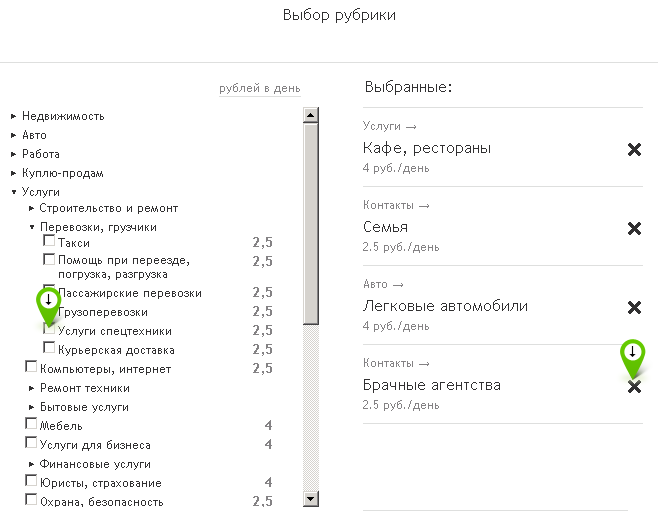Image resolution: width=658 pixels, height=514 pixels.
Task: Tick the Курьерская доставка checkbox
Action: click(49, 348)
